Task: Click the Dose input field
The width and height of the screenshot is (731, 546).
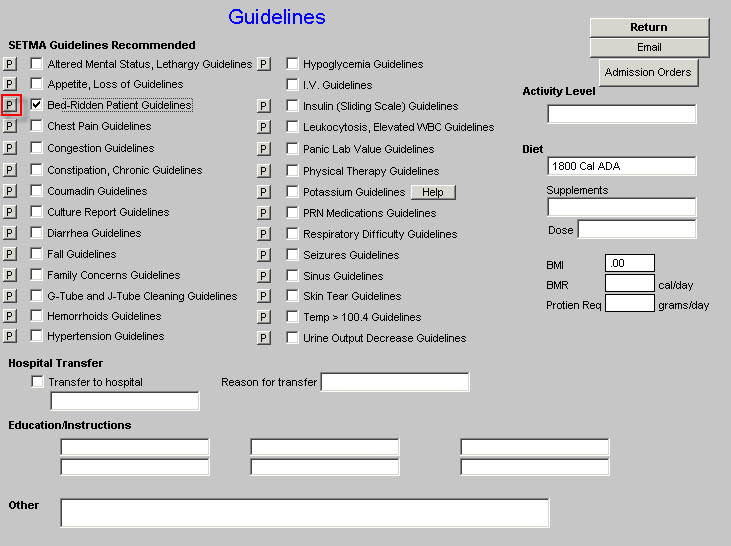Action: click(637, 229)
